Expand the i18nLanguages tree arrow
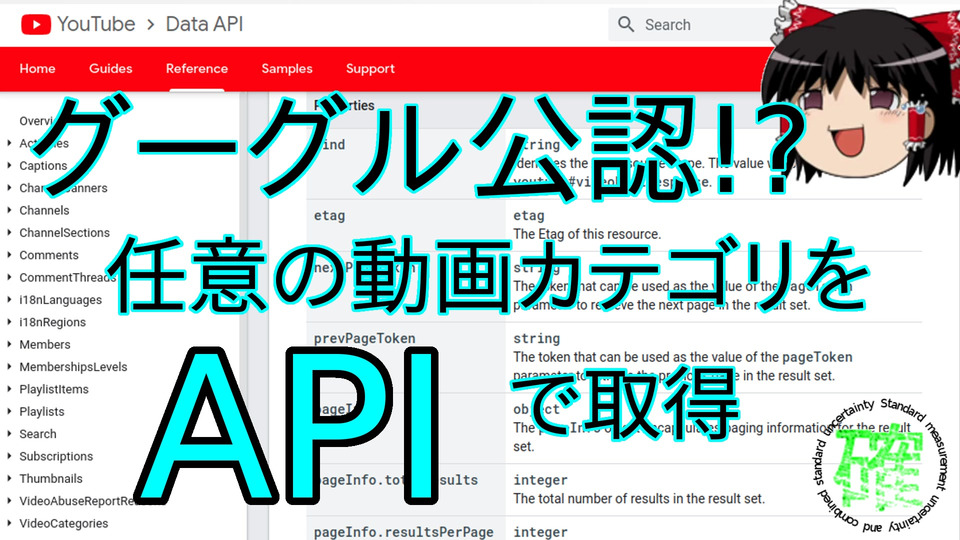 [x=9, y=299]
